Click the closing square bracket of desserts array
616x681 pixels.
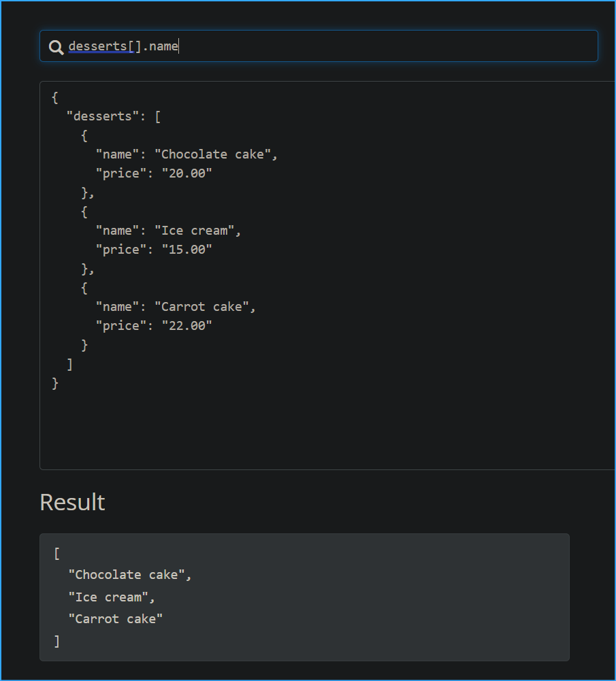tap(69, 364)
